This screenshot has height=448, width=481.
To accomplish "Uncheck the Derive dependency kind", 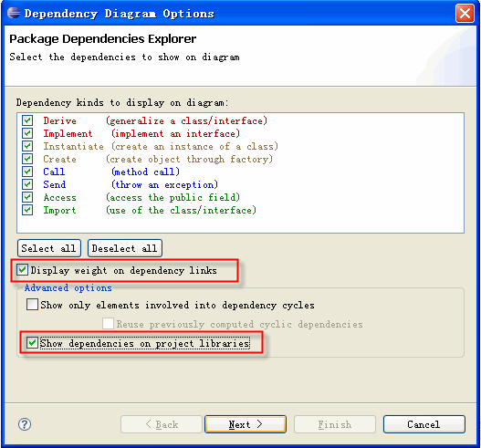I will 27,120.
